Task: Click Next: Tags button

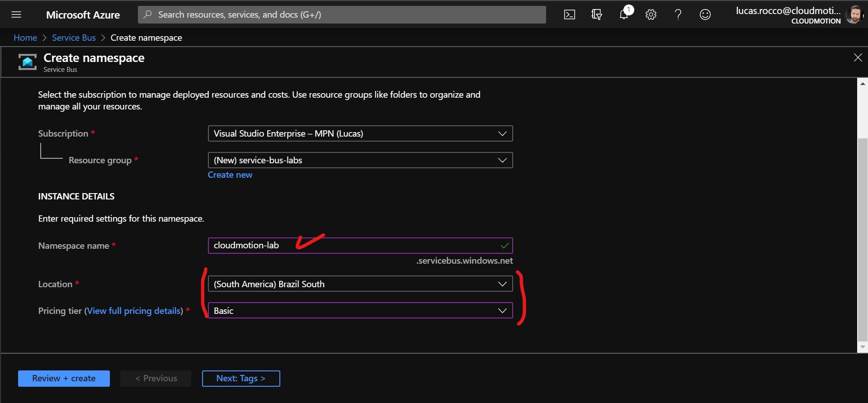Action: pos(241,379)
